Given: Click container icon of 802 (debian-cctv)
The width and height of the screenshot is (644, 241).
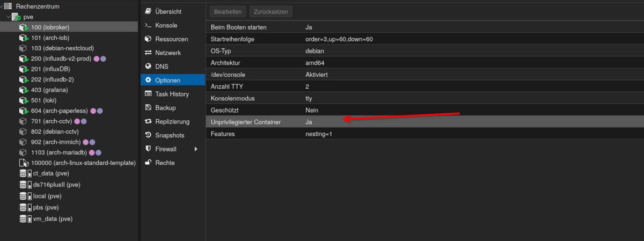Looking at the screenshot, I should (24, 132).
